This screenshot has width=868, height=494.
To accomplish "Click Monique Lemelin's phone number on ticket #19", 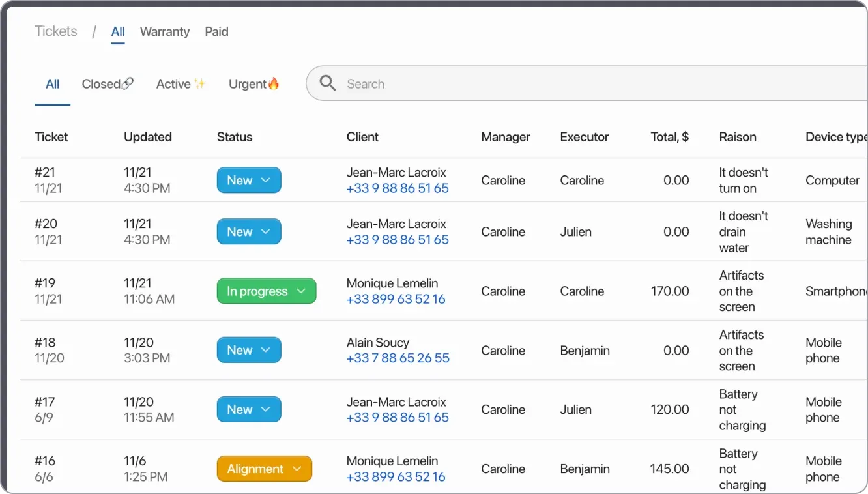I will [x=396, y=299].
